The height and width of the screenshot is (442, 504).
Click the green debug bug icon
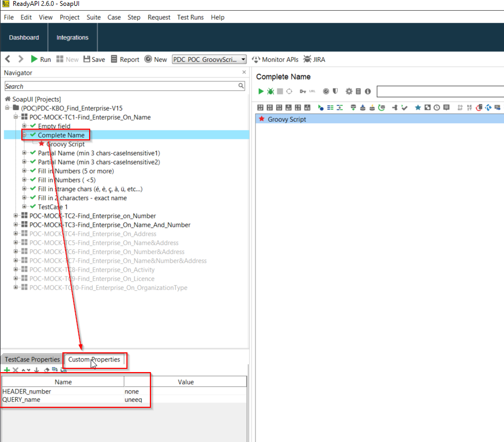point(270,91)
